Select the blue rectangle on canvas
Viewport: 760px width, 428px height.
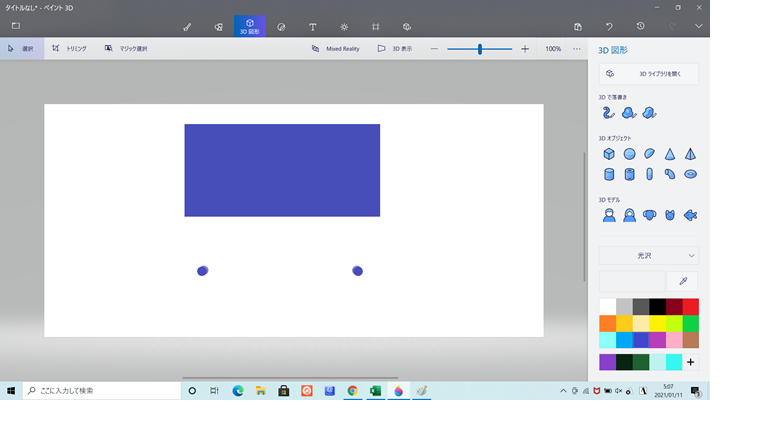282,170
